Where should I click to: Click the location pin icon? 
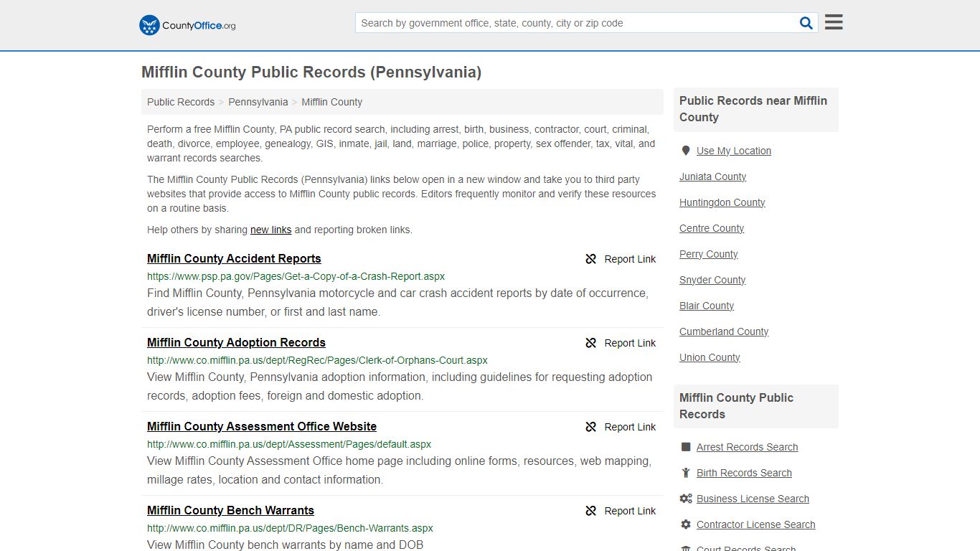686,151
